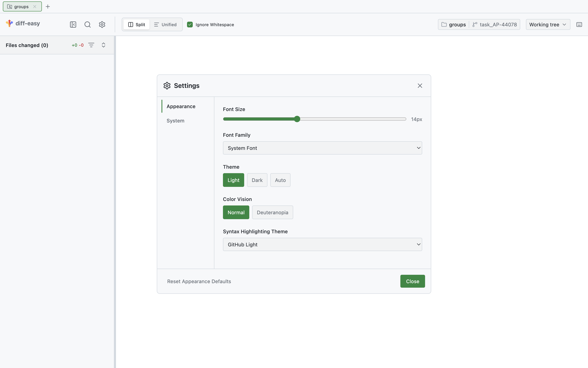Switch to Split diff view
The height and width of the screenshot is (368, 588).
[x=137, y=25]
